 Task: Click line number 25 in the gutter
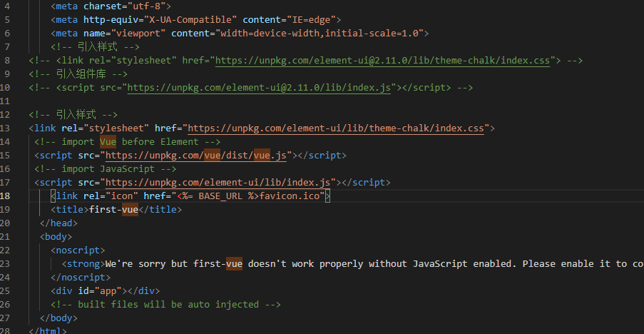click(x=5, y=291)
